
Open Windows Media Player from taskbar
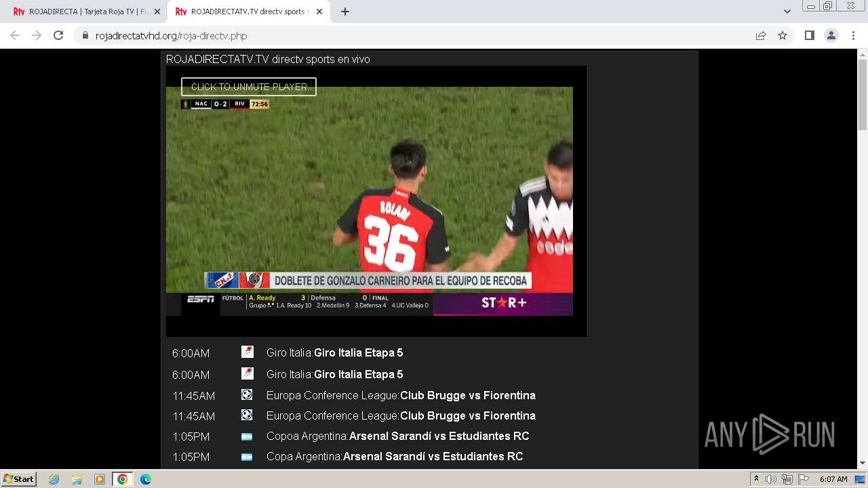[x=100, y=479]
